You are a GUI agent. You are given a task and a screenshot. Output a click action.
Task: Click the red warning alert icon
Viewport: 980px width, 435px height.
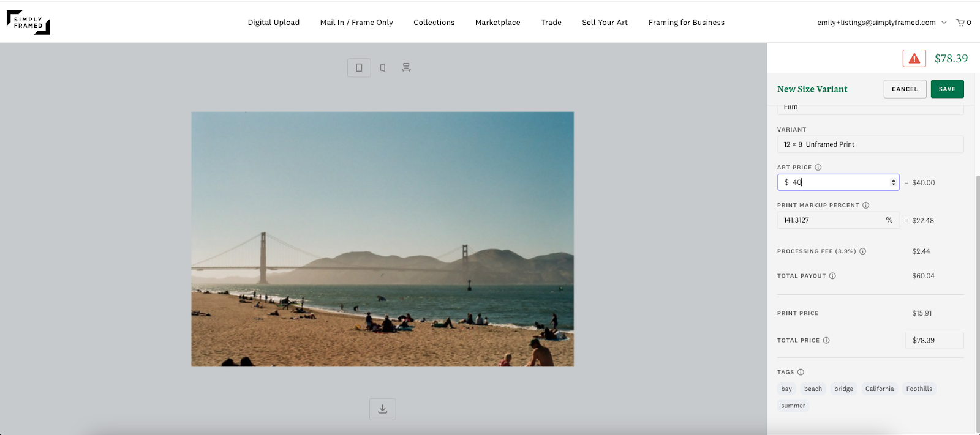point(914,59)
